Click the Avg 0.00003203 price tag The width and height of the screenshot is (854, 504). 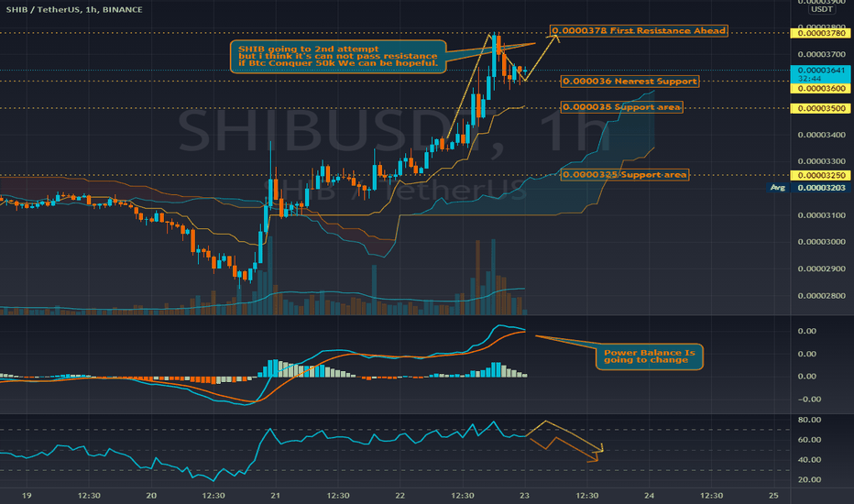(x=809, y=188)
